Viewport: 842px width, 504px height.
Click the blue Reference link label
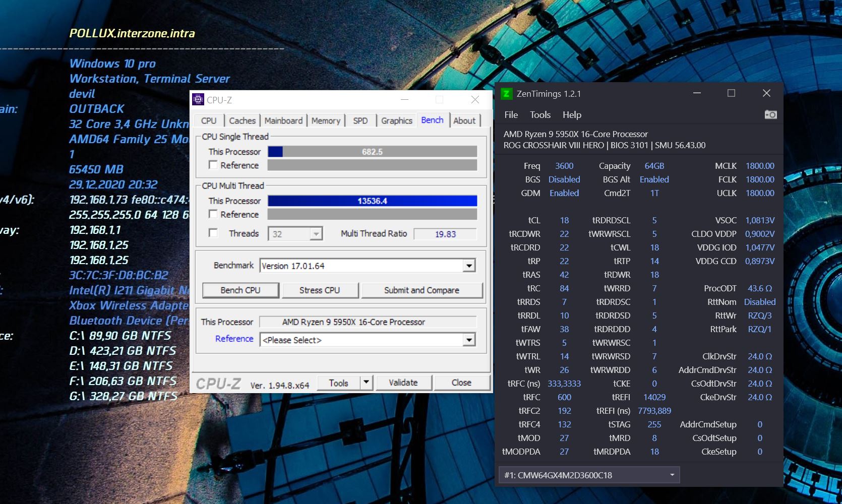234,339
